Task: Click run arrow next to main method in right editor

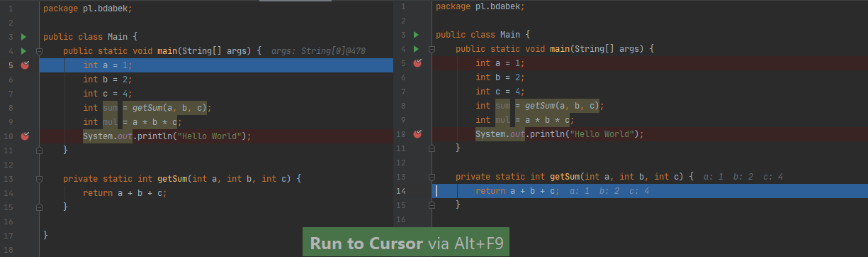Action: (417, 49)
